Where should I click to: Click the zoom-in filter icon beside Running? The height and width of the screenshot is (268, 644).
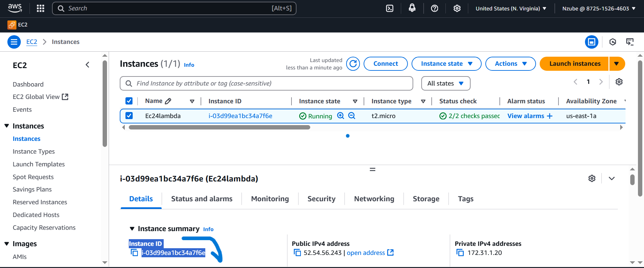click(340, 116)
